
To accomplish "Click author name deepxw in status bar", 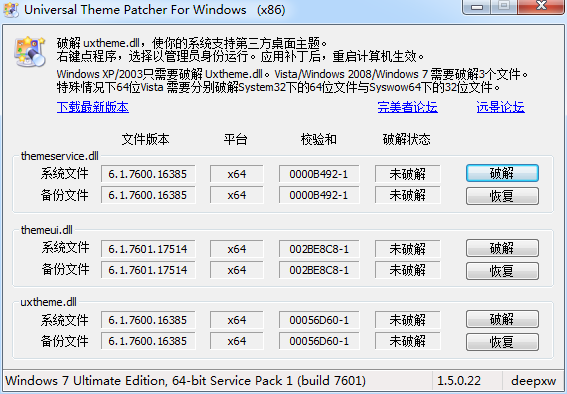I will (533, 381).
